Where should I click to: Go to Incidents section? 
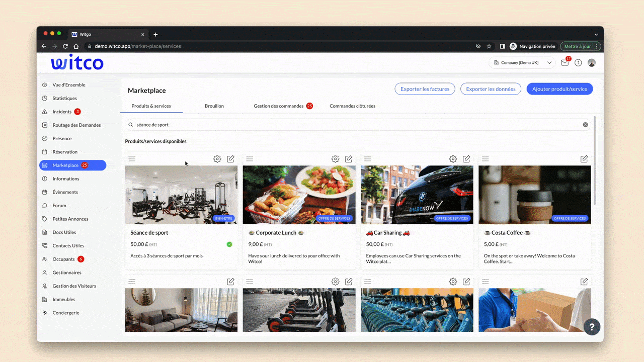[x=62, y=112]
